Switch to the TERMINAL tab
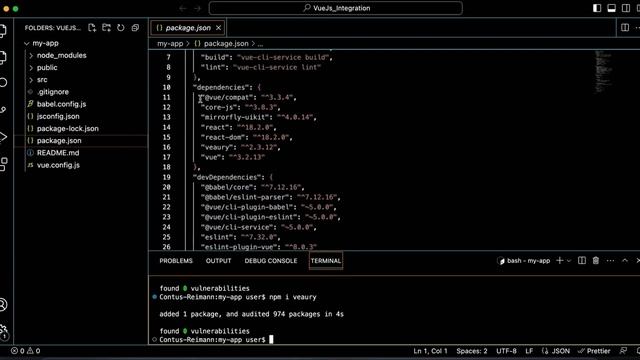The width and height of the screenshot is (640, 360). [326, 261]
